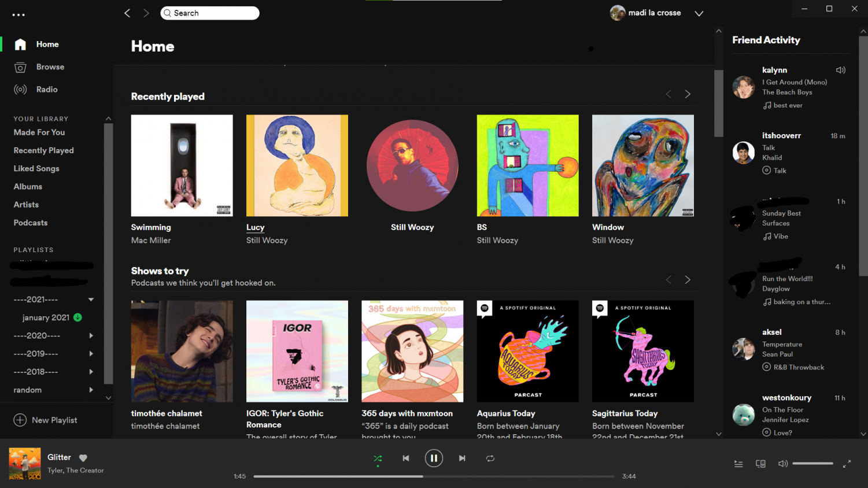Click the Radio broadcast icon

pyautogui.click(x=20, y=90)
